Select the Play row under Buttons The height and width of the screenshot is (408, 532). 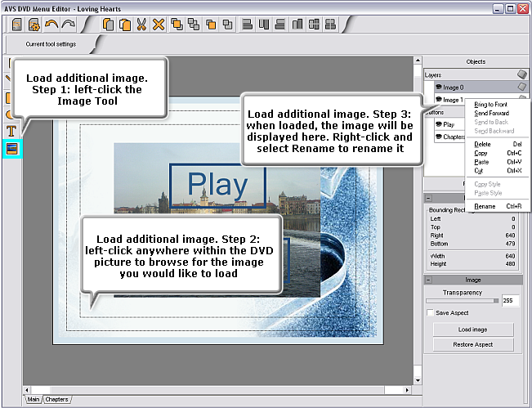point(449,124)
